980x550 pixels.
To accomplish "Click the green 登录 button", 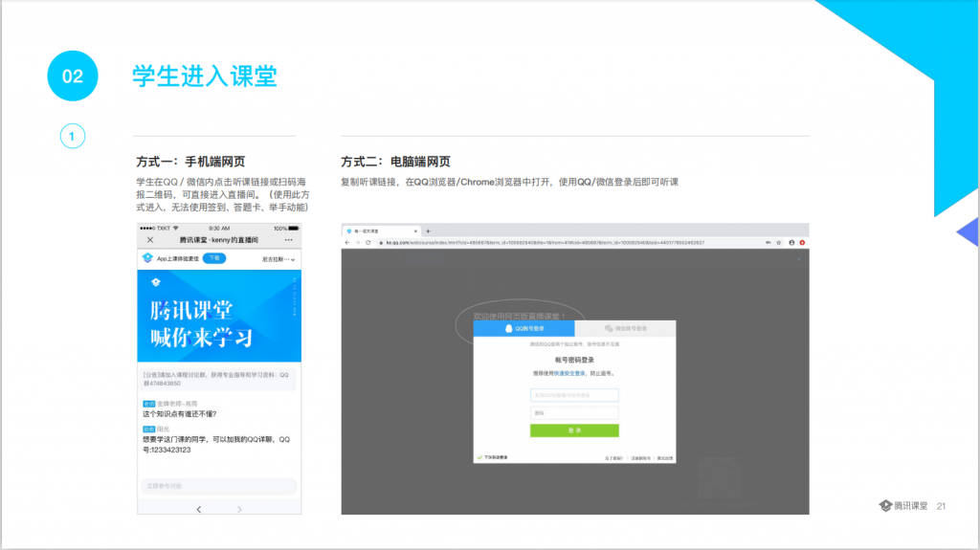I will click(x=574, y=430).
